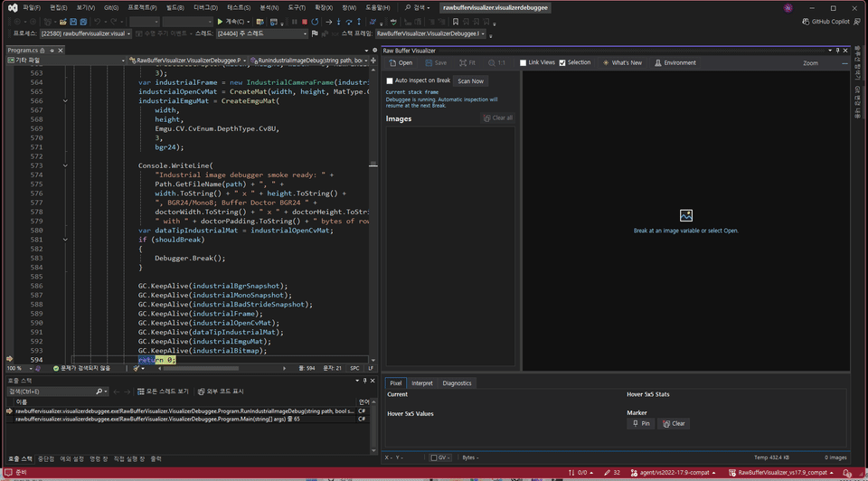Open the Debug (디버그) menu
868x481 pixels.
tap(205, 8)
